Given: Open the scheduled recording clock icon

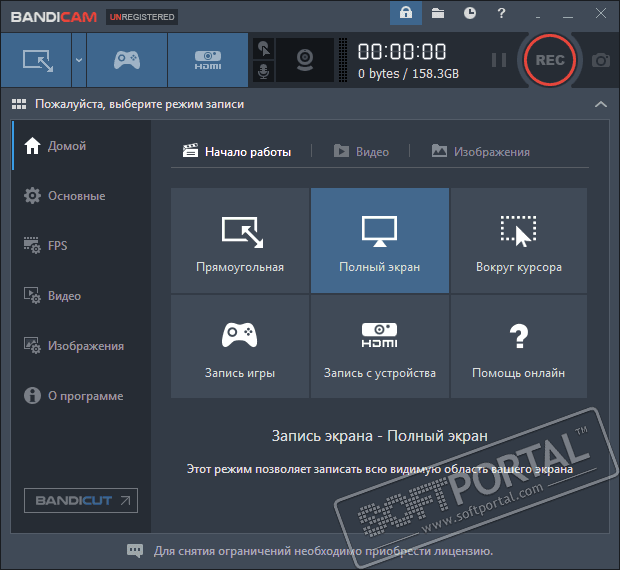Looking at the screenshot, I should pos(470,13).
